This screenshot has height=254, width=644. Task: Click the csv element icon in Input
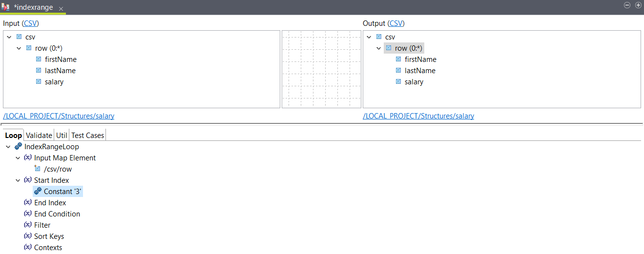pyautogui.click(x=19, y=37)
